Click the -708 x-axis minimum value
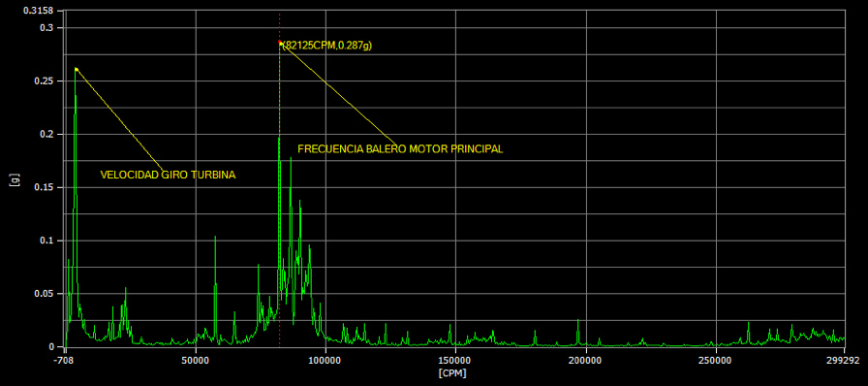The height and width of the screenshot is (386, 868). coord(64,360)
